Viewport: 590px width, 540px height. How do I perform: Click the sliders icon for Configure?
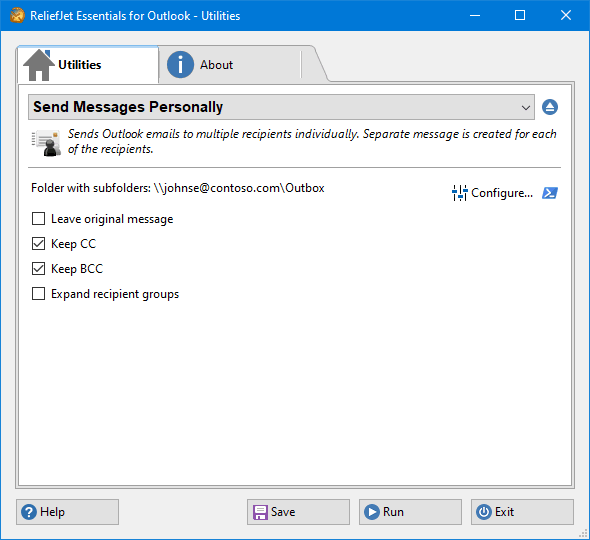tap(459, 193)
